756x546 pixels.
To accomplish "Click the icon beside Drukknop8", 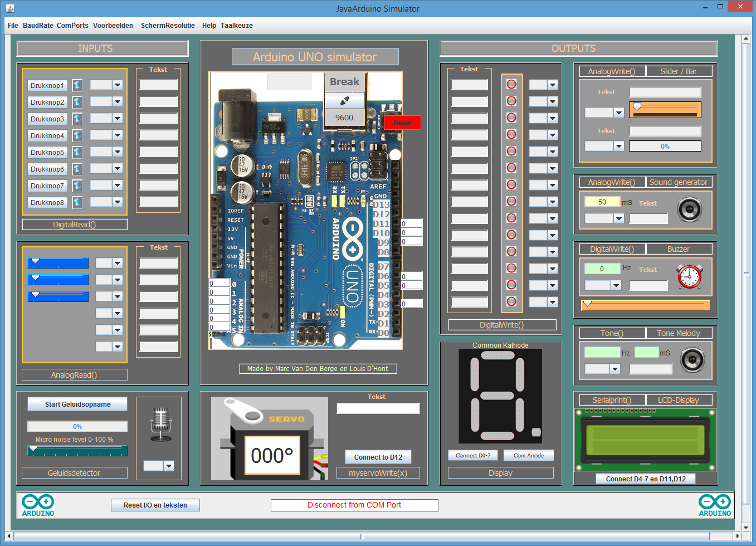I will click(77, 202).
